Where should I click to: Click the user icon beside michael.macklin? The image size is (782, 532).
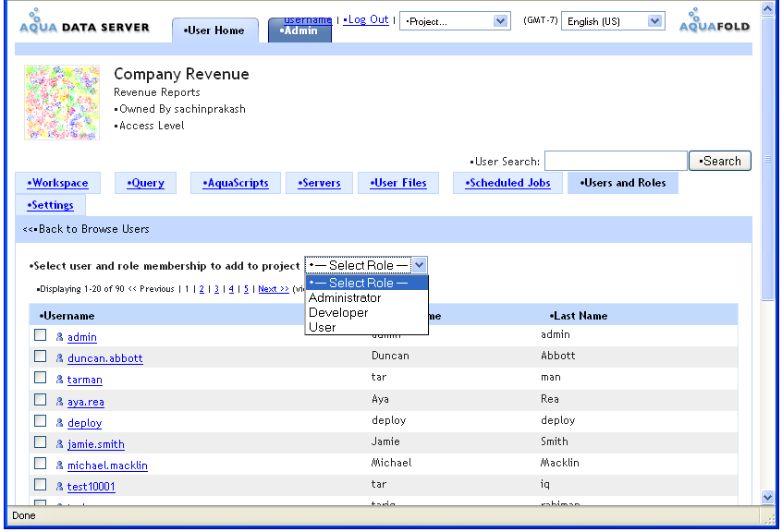click(59, 465)
